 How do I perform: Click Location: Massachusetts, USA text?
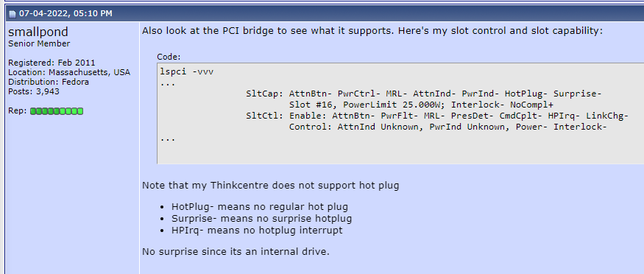coord(69,72)
